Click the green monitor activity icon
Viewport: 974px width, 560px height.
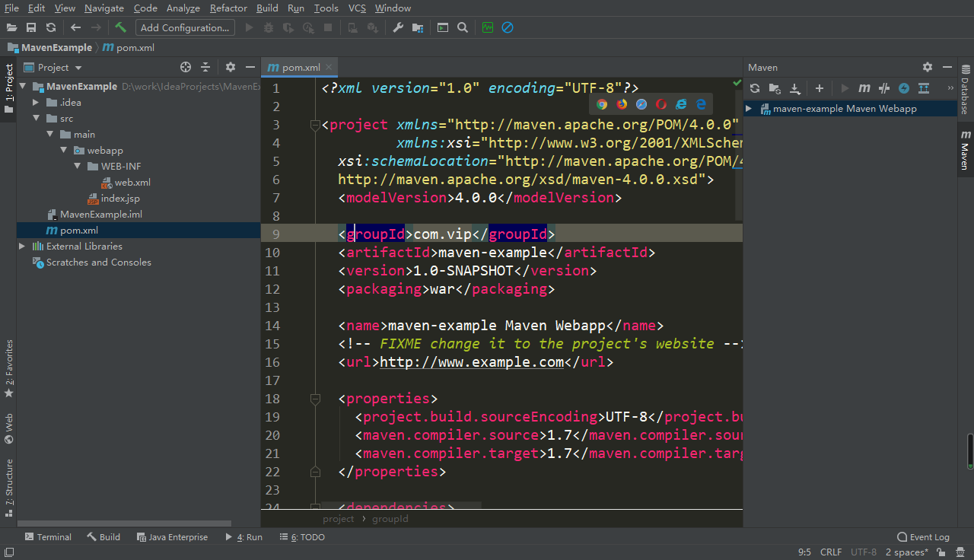[488, 27]
